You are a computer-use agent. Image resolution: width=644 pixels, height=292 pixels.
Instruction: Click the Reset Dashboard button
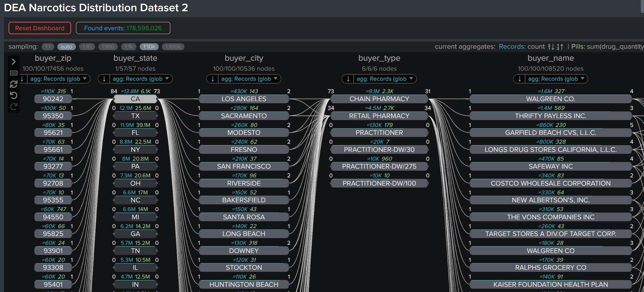coord(40,28)
